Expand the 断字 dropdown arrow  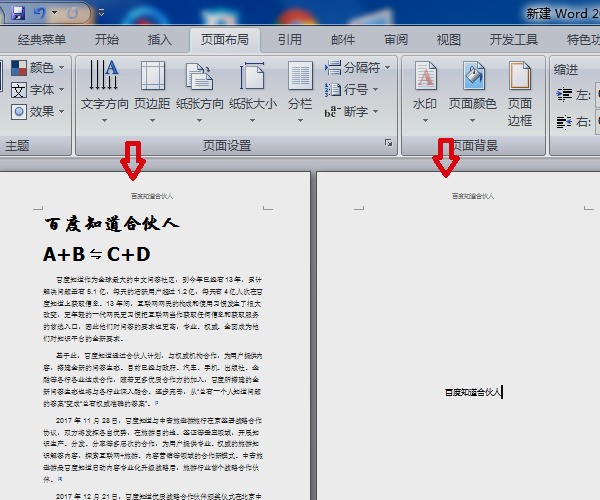(x=375, y=112)
